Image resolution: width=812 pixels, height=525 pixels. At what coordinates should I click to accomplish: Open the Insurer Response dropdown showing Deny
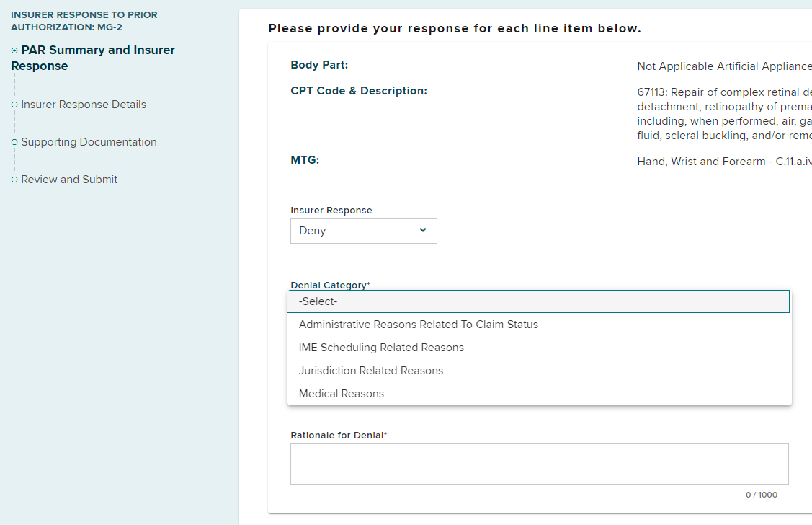coord(363,231)
